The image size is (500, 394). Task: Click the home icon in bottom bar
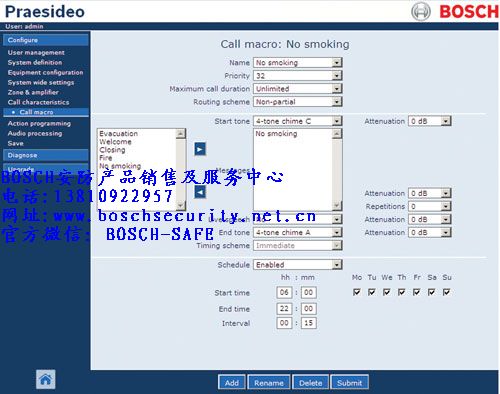pyautogui.click(x=46, y=379)
